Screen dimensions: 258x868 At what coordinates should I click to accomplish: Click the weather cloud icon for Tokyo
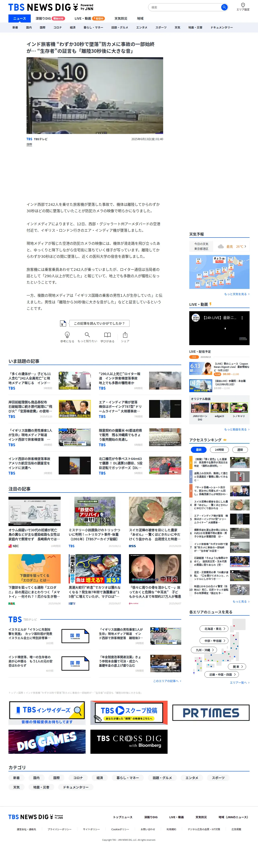[221, 246]
